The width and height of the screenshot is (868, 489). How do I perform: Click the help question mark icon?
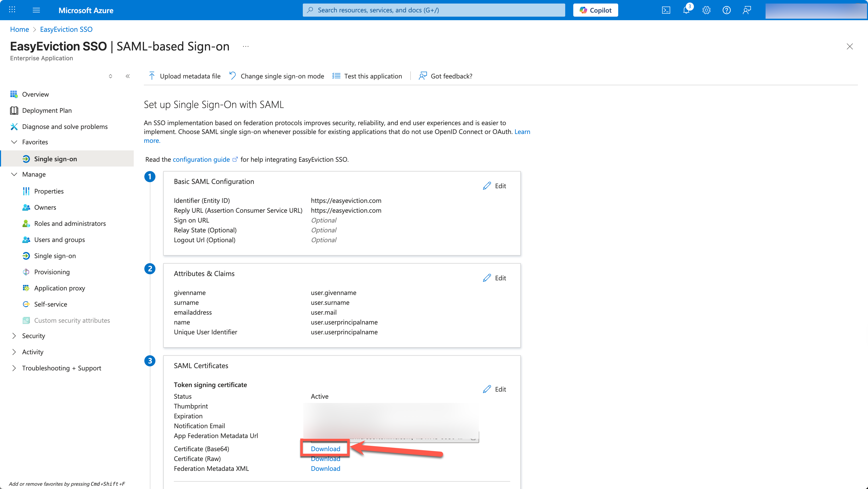726,10
